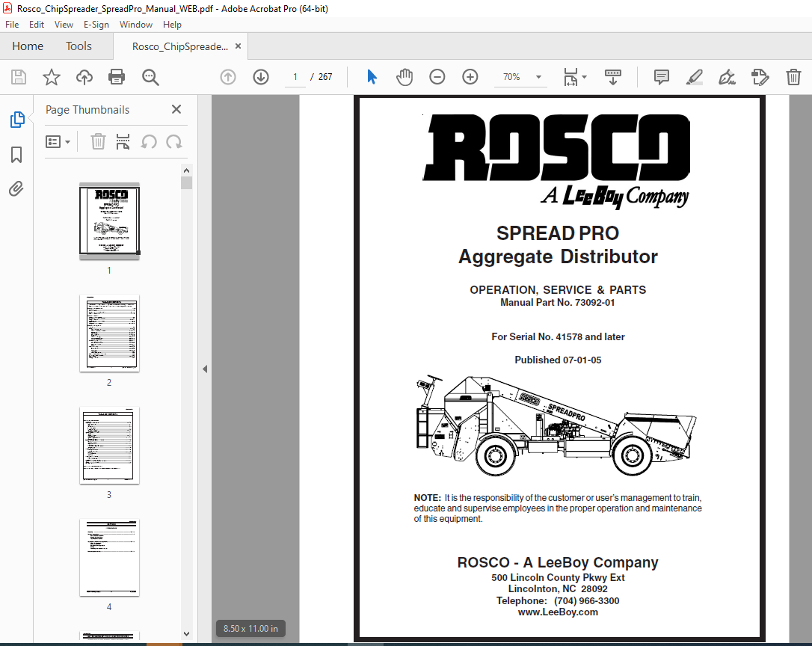The height and width of the screenshot is (646, 812).
Task: Click the Edit PDF stamp icon
Action: pos(760,77)
